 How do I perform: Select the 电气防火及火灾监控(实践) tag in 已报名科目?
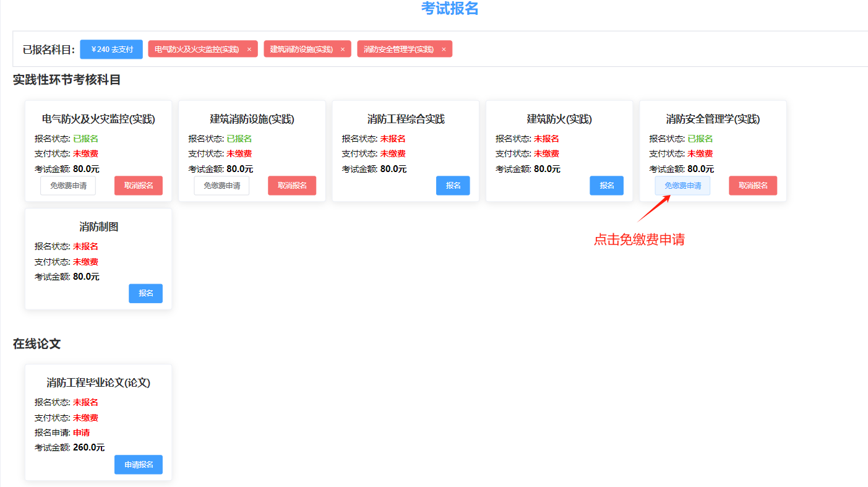pyautogui.click(x=196, y=49)
